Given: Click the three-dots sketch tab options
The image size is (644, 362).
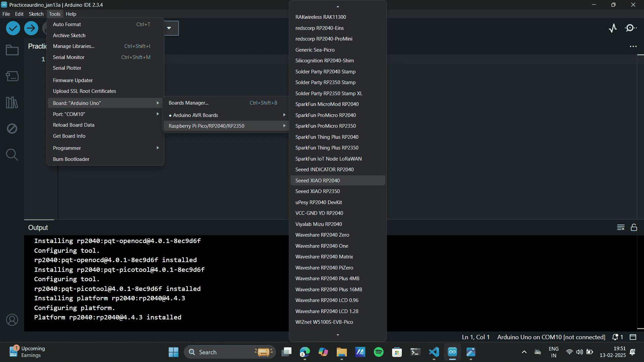Looking at the screenshot, I should tap(633, 46).
